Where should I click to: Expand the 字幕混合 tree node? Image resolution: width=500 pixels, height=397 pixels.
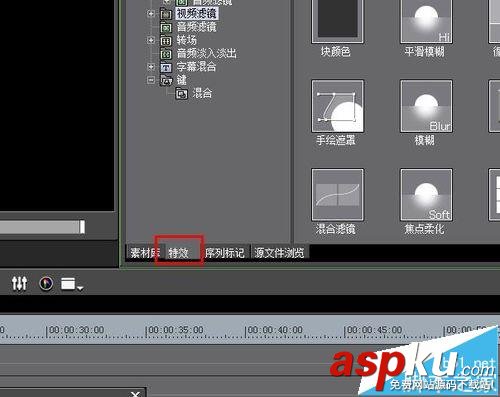point(151,67)
